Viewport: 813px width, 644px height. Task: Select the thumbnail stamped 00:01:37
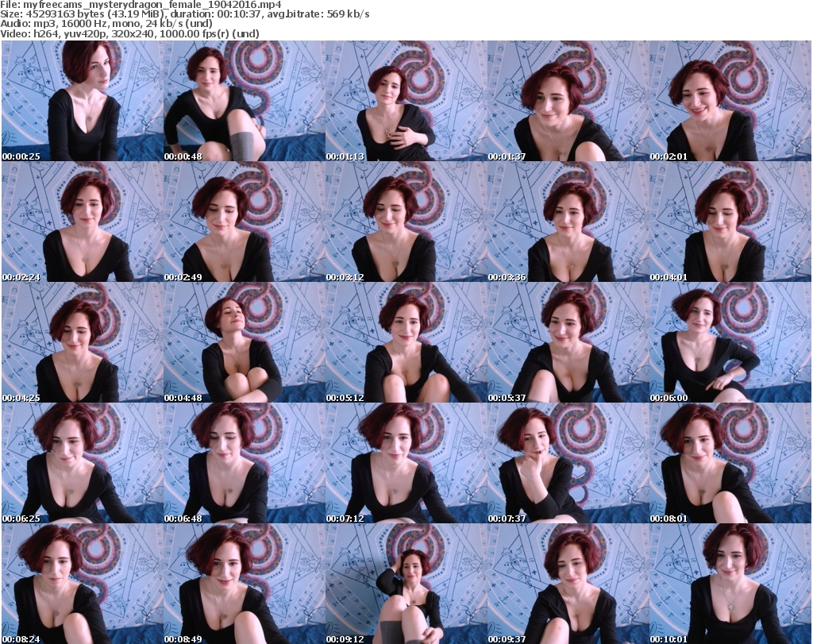[568, 101]
